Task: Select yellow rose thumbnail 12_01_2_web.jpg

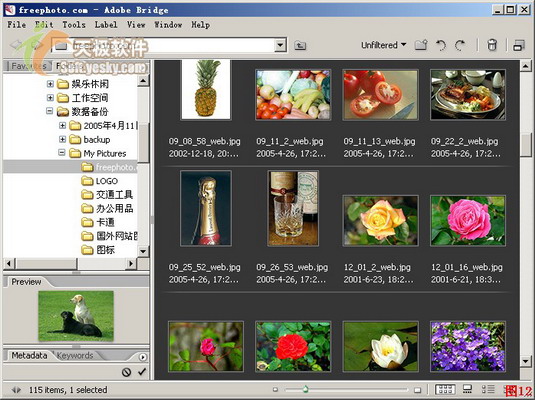Action: [x=380, y=220]
